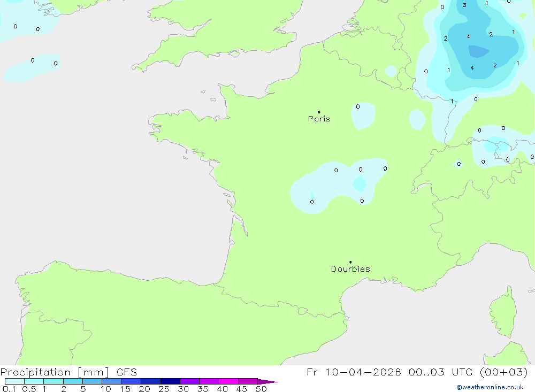
Task: Click the legend arrow tip past 50
Action: (268, 381)
